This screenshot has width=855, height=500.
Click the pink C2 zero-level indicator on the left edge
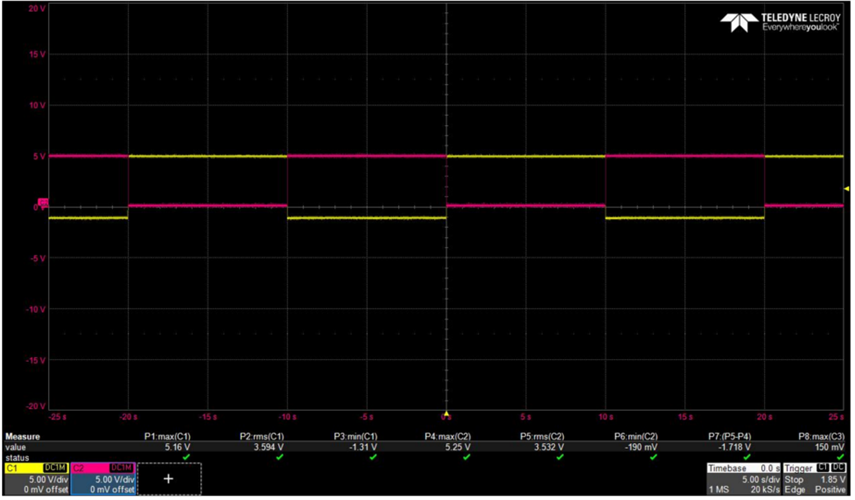(43, 203)
